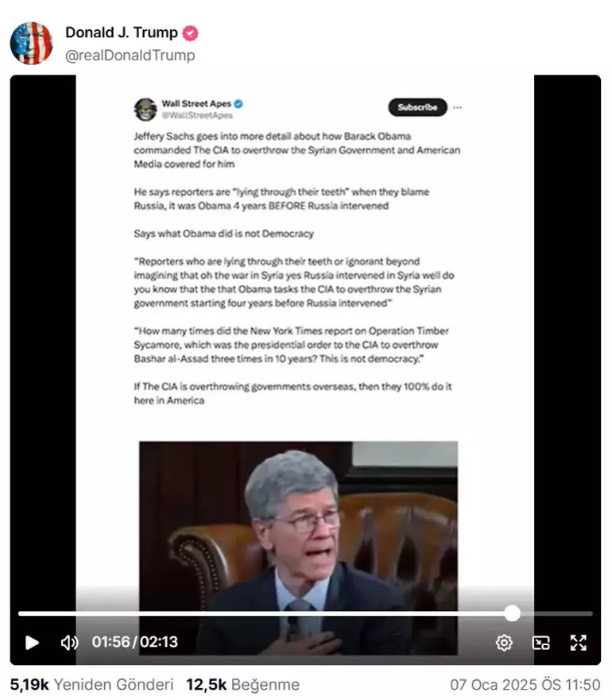This screenshot has width=612, height=700.
Task: Expand video to fullscreen
Action: click(578, 643)
